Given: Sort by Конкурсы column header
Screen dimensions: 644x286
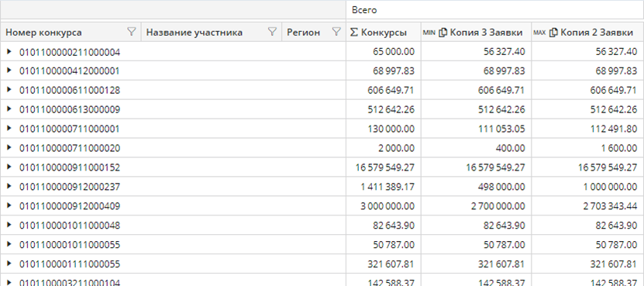Looking at the screenshot, I should pyautogui.click(x=384, y=33).
